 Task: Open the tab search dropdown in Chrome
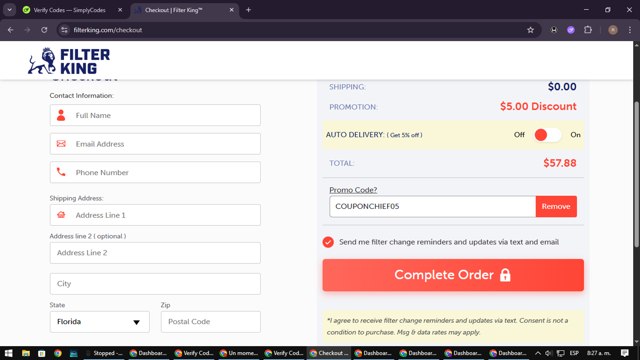pyautogui.click(x=9, y=10)
